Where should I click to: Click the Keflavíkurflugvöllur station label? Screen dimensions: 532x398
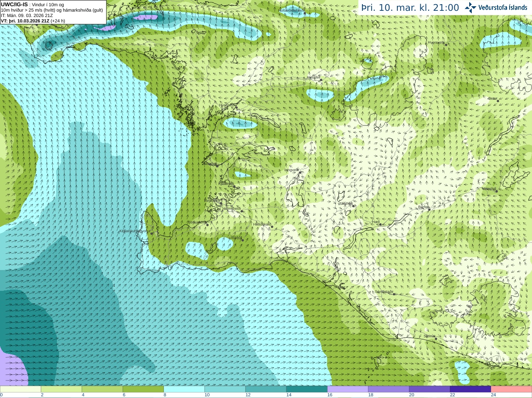click(135, 231)
